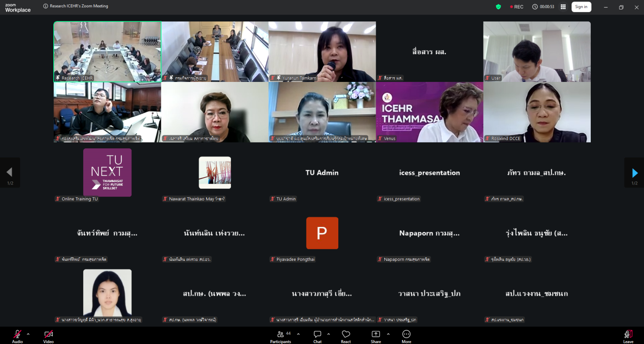The image size is (644, 344).
Task: Expand the Share options arrow
Action: [x=388, y=334]
